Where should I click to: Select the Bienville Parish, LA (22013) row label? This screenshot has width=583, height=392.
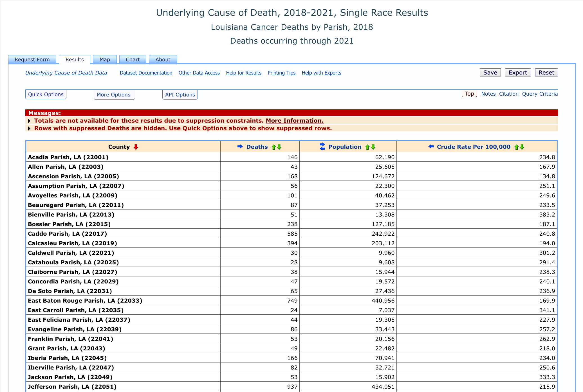pos(71,215)
